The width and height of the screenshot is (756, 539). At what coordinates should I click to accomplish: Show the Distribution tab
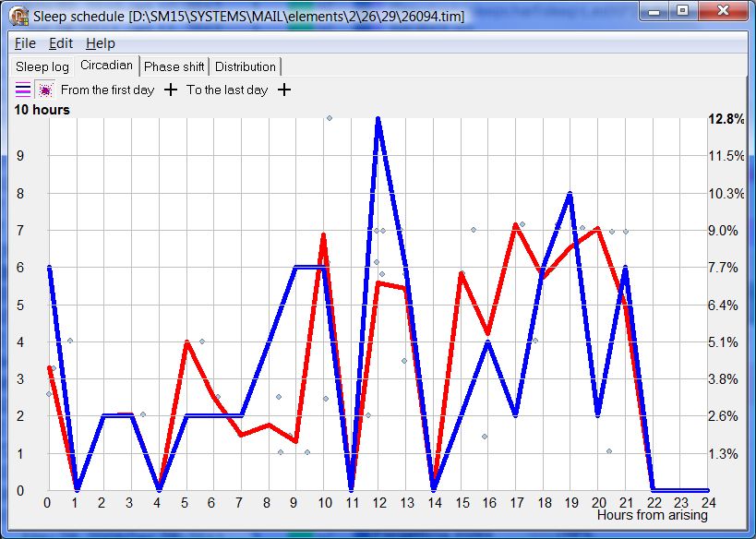(x=246, y=66)
